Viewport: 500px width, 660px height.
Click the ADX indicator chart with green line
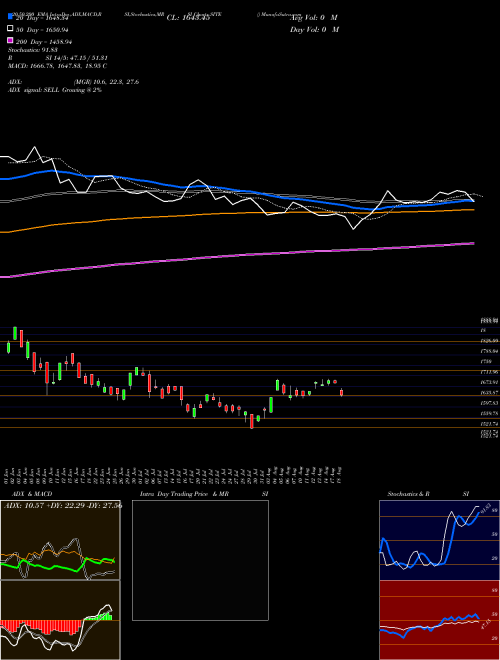[x=60, y=540]
